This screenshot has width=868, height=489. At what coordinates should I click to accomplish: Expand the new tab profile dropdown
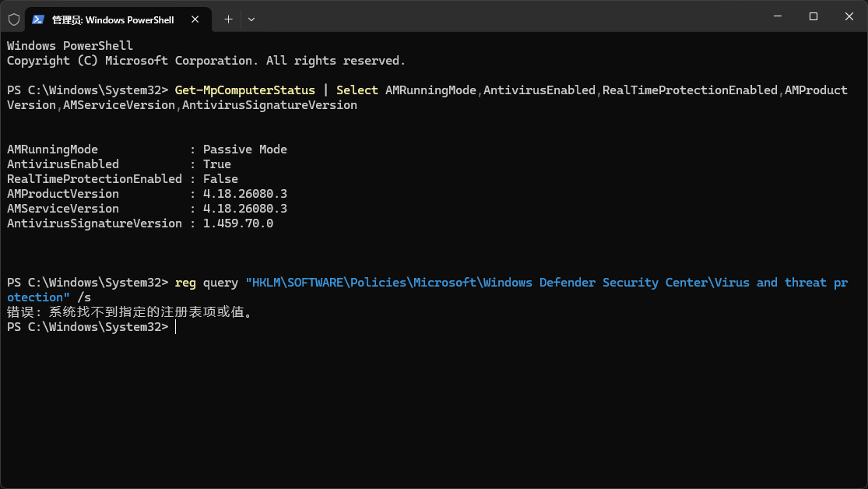point(251,19)
